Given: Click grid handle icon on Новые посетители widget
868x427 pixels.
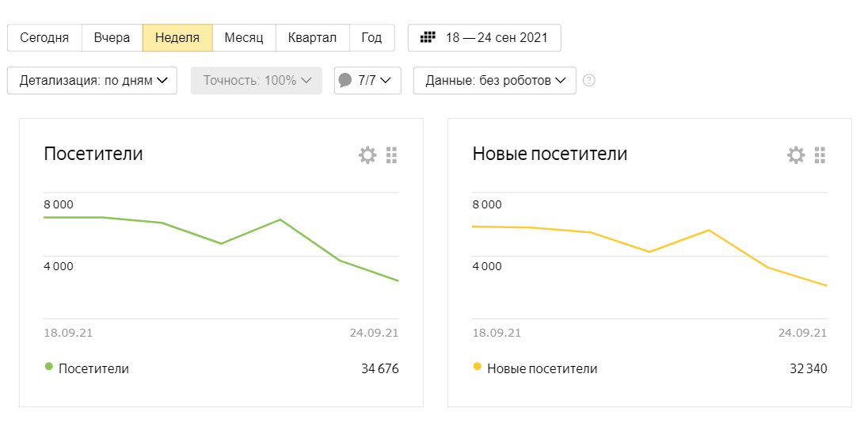Looking at the screenshot, I should pos(820,155).
